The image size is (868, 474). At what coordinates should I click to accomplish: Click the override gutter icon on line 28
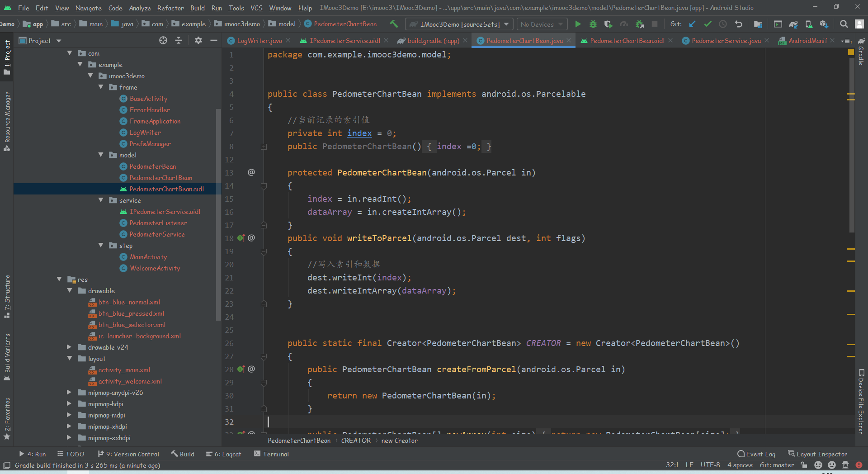tap(241, 369)
